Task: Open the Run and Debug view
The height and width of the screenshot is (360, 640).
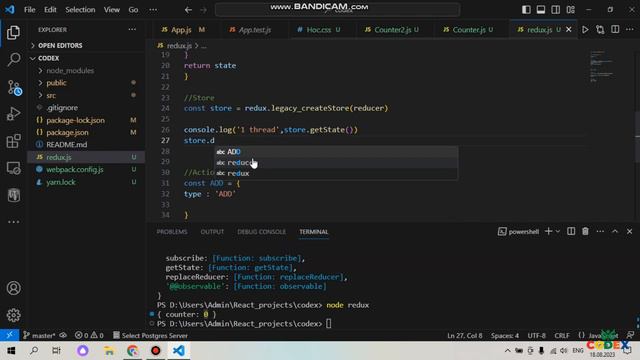Action: coord(13,114)
